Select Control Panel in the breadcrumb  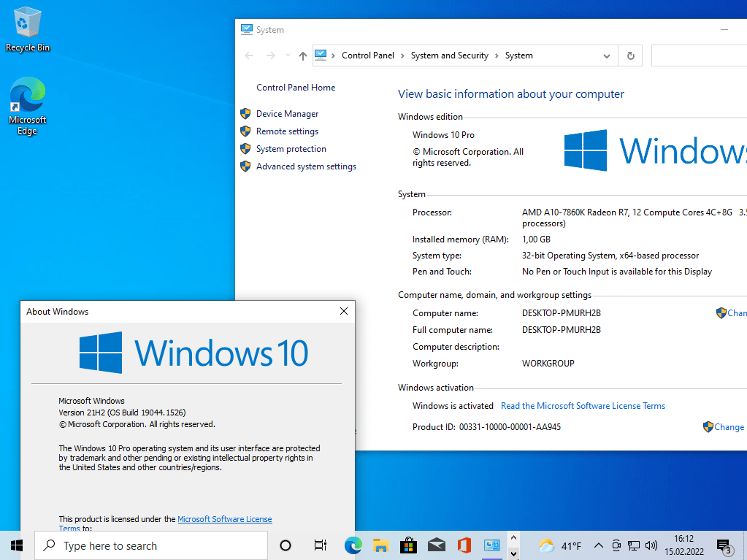click(x=368, y=55)
